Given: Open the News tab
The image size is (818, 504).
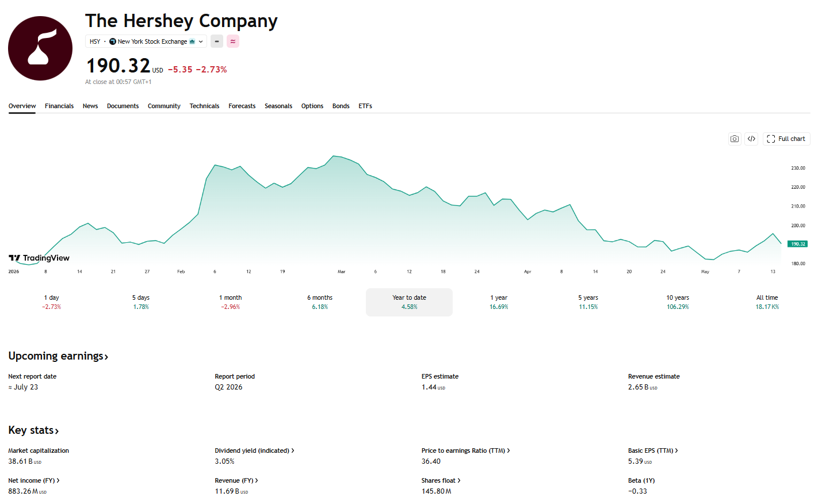Looking at the screenshot, I should coord(90,106).
